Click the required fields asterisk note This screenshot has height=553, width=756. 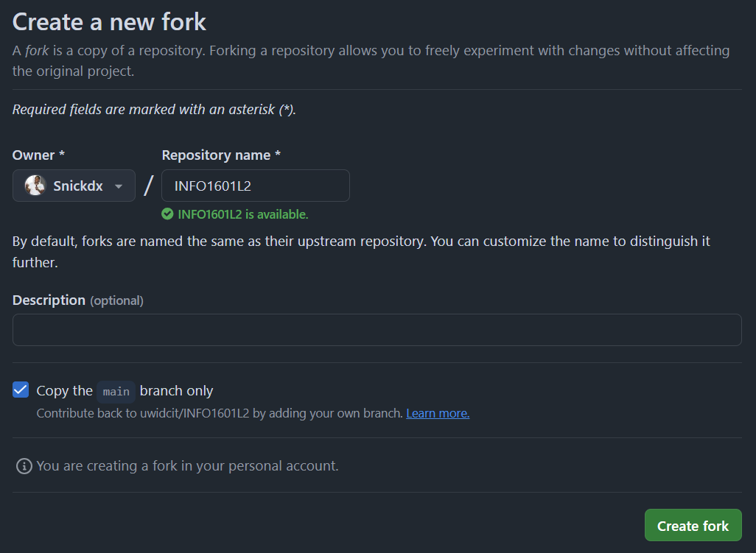point(154,110)
